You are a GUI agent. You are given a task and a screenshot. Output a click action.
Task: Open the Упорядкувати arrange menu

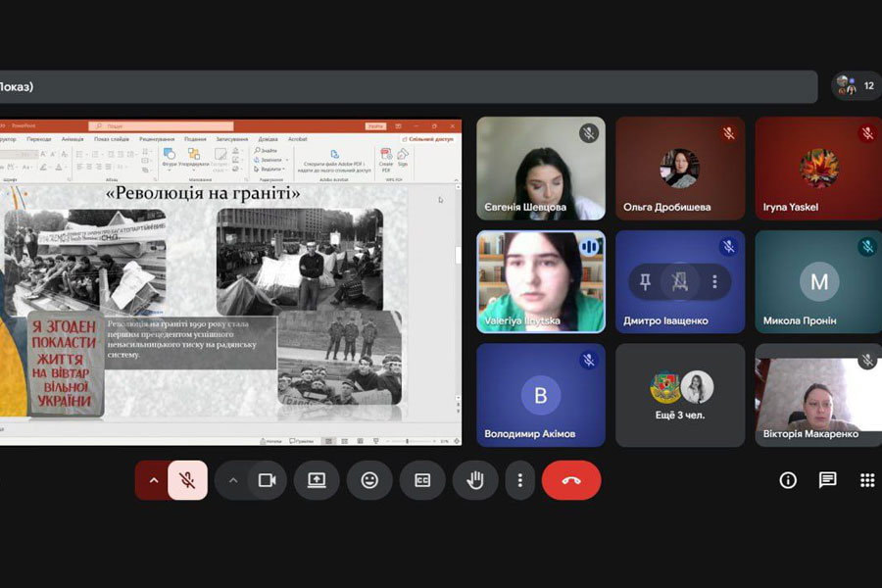pyautogui.click(x=193, y=157)
